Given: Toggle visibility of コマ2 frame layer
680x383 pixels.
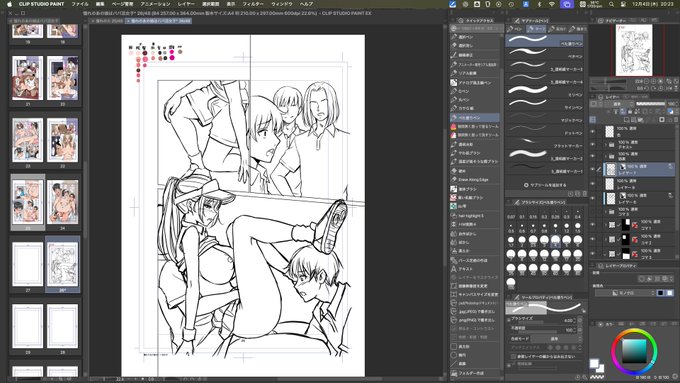Looking at the screenshot, I should [x=593, y=239].
